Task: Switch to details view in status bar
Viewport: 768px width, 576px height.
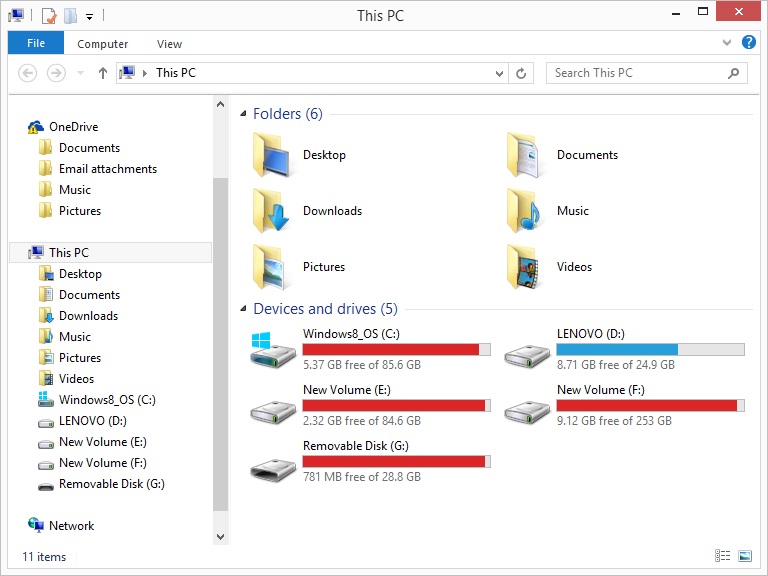Action: click(x=722, y=556)
